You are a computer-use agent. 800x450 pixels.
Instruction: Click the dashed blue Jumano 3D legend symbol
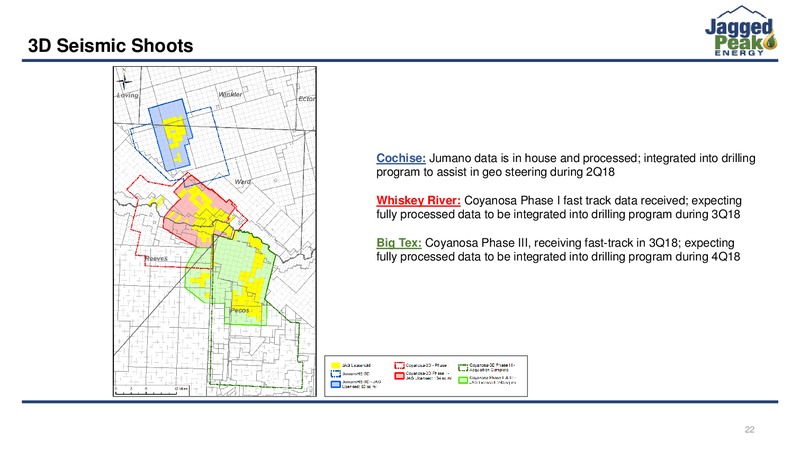(335, 374)
